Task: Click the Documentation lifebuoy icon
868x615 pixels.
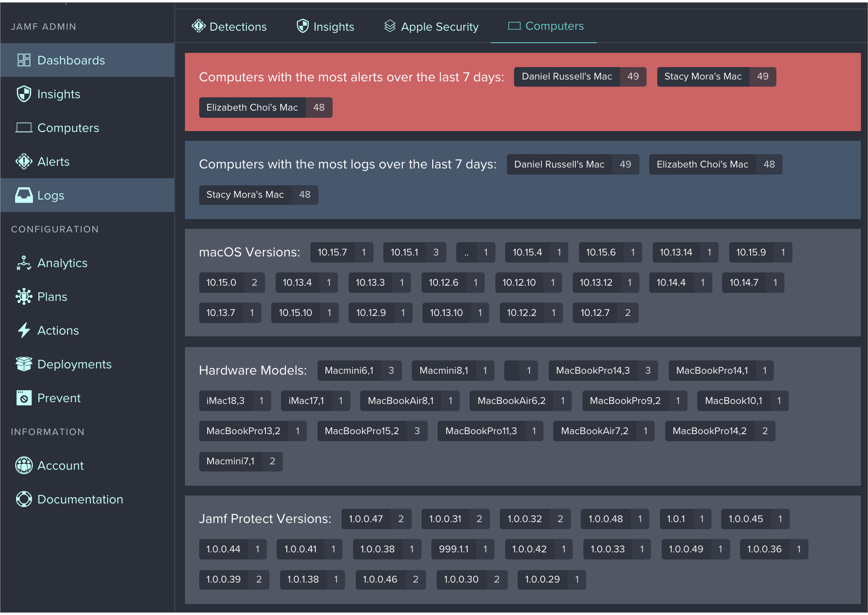Action: point(24,499)
